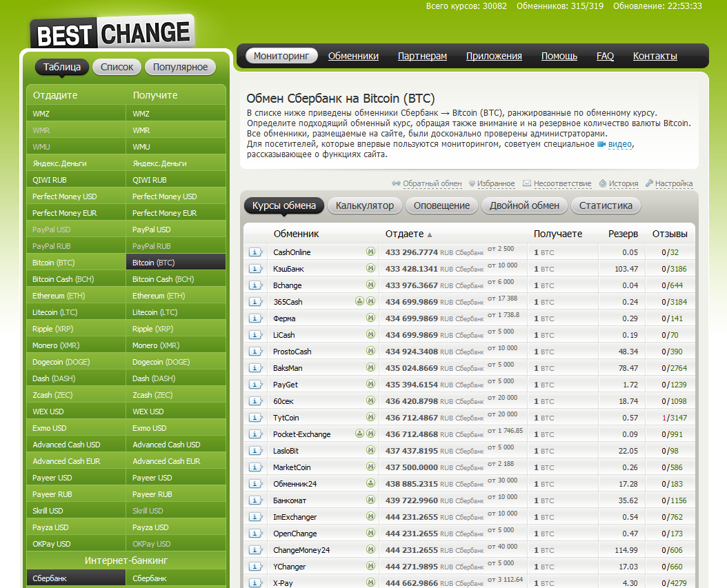The height and width of the screenshot is (588, 727).
Task: Open info icon for Ферма row
Action: [x=255, y=318]
